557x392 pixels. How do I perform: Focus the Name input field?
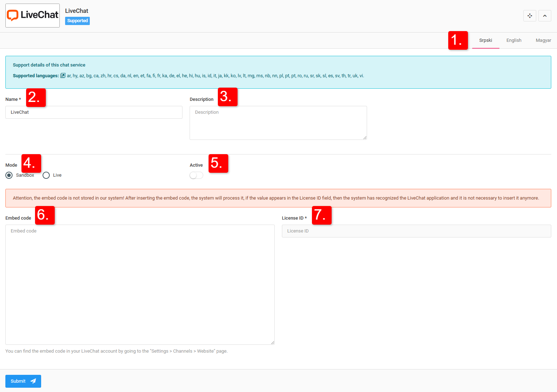coord(94,112)
